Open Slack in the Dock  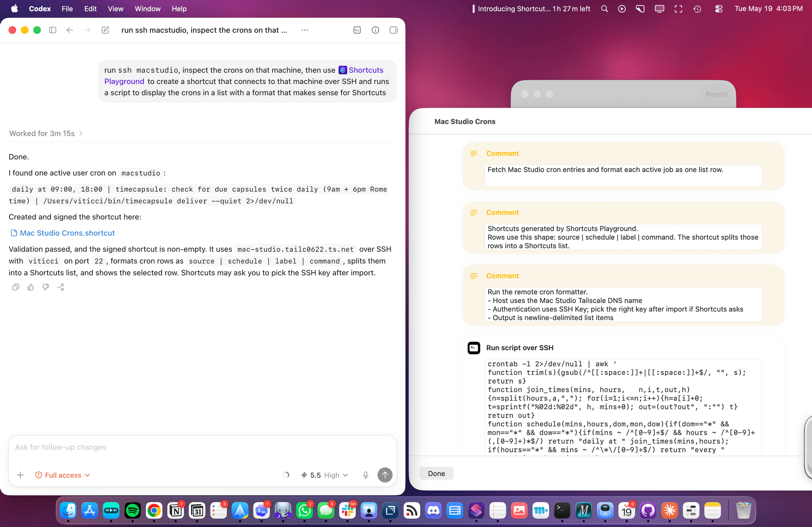(347, 511)
